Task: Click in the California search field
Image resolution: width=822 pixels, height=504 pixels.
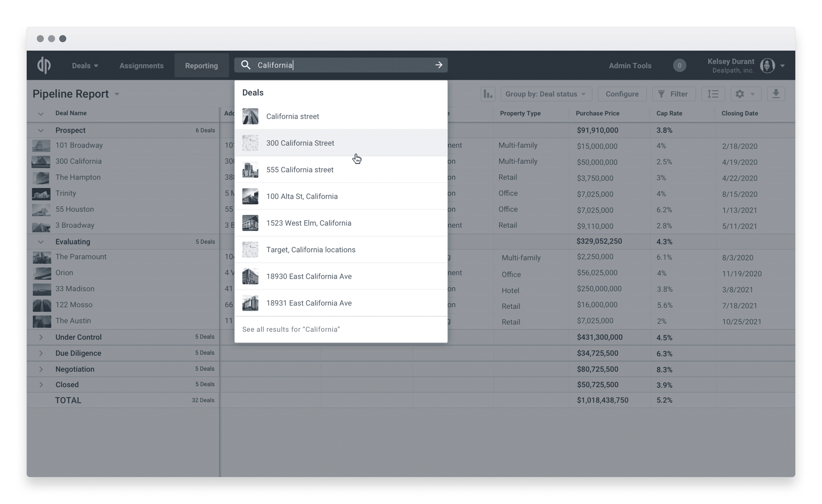Action: pos(341,65)
